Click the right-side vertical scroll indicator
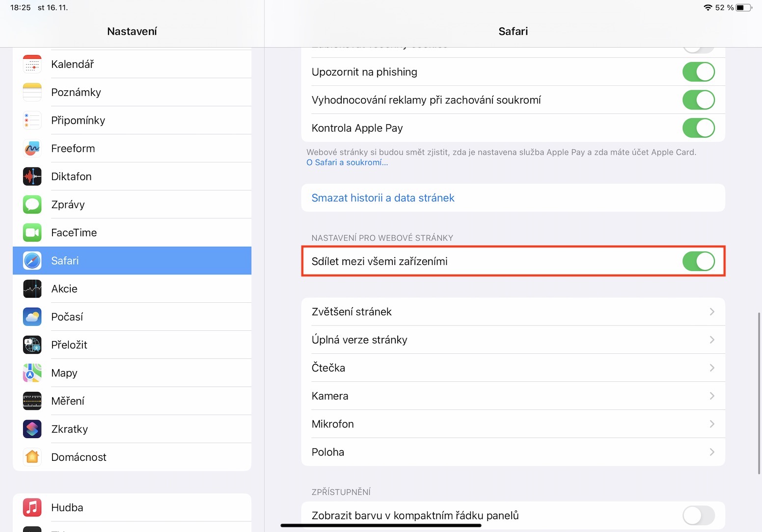762x532 pixels. click(x=759, y=393)
